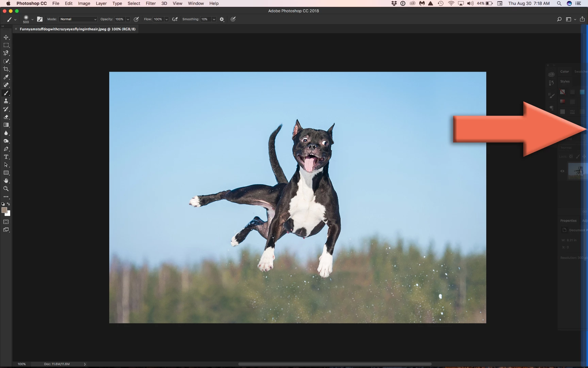Open the Tool Preset picker arrow

coord(15,20)
